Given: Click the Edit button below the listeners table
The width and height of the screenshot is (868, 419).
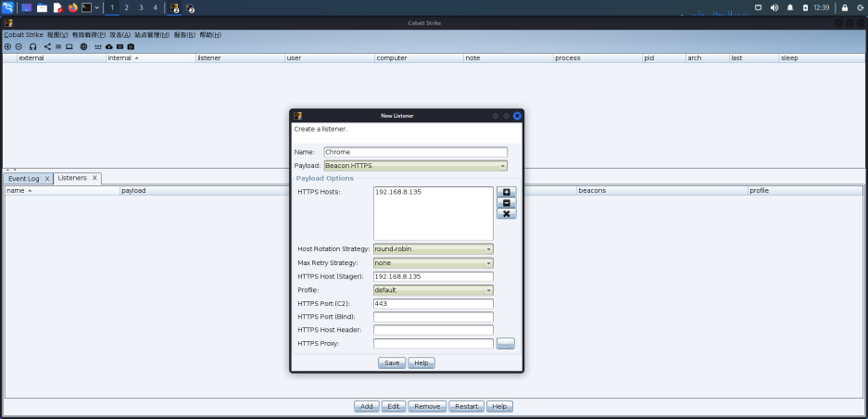Looking at the screenshot, I should [394, 406].
